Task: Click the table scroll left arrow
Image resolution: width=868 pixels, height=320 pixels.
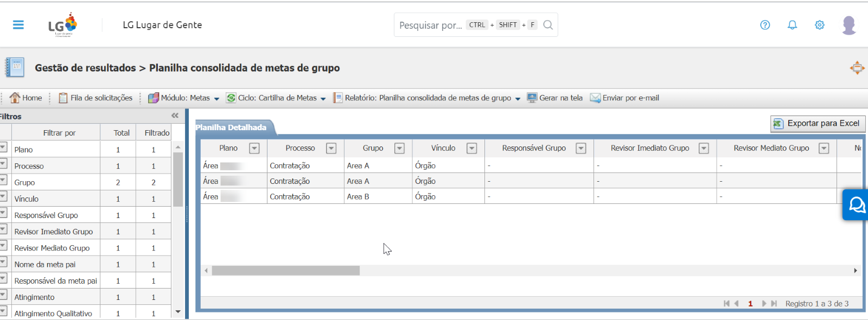Action: (x=206, y=270)
